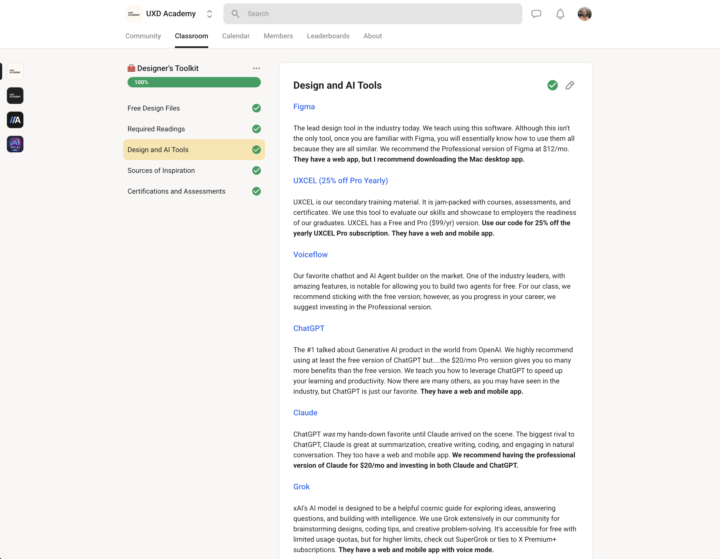Open the Required Readings lesson
Screen dimensions: 720x559
194,129
